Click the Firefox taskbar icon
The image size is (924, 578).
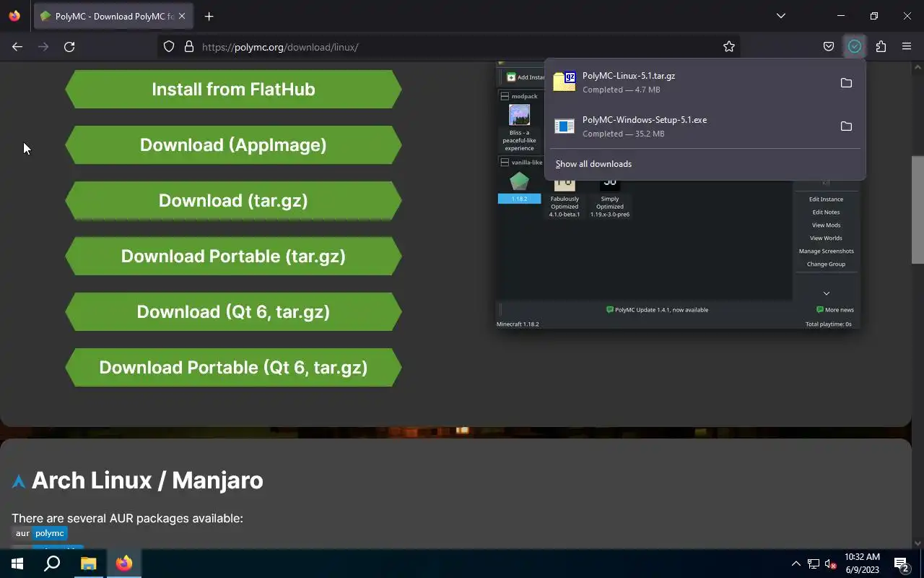124,564
